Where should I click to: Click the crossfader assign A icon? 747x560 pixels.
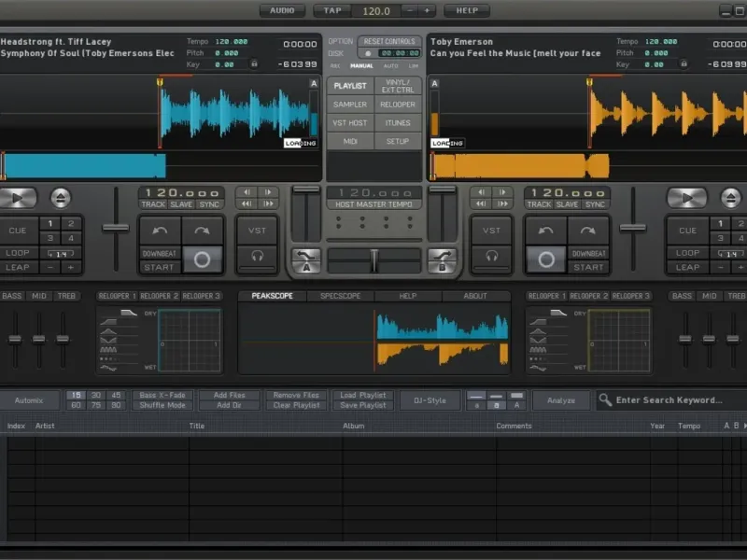coord(305,259)
